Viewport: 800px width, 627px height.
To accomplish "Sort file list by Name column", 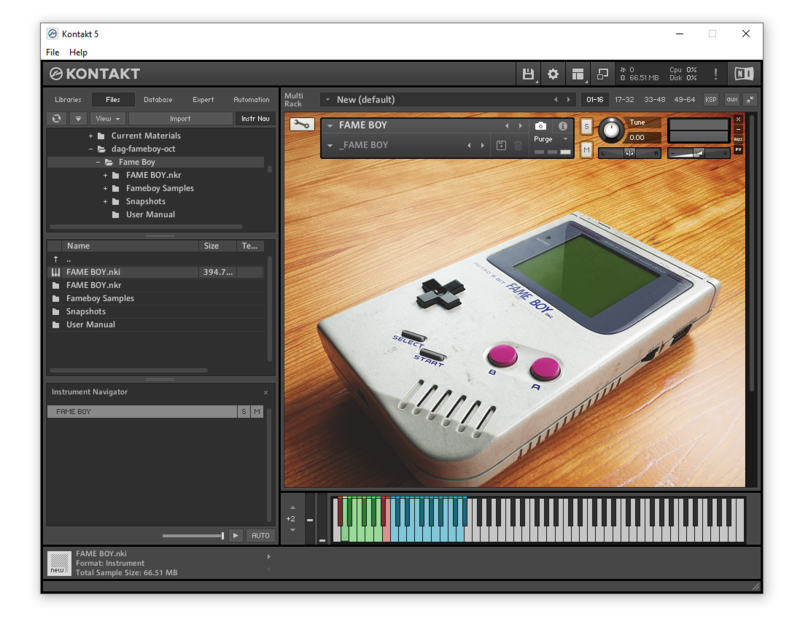I will [x=130, y=246].
